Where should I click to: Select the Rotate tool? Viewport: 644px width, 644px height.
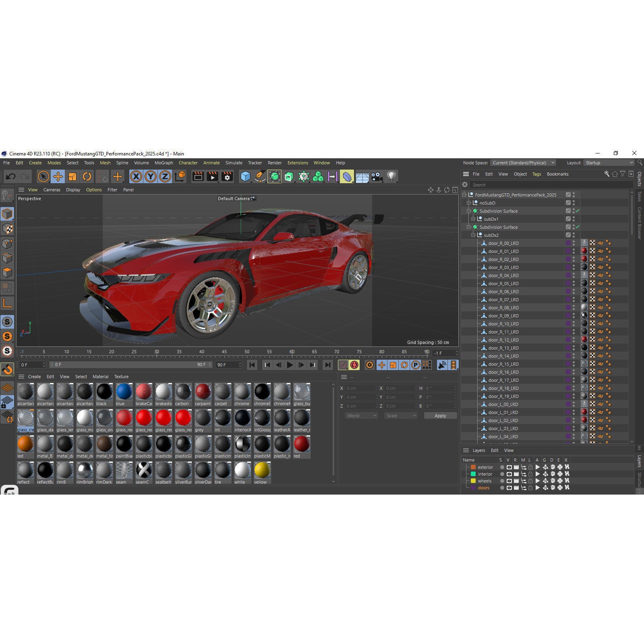(x=87, y=176)
